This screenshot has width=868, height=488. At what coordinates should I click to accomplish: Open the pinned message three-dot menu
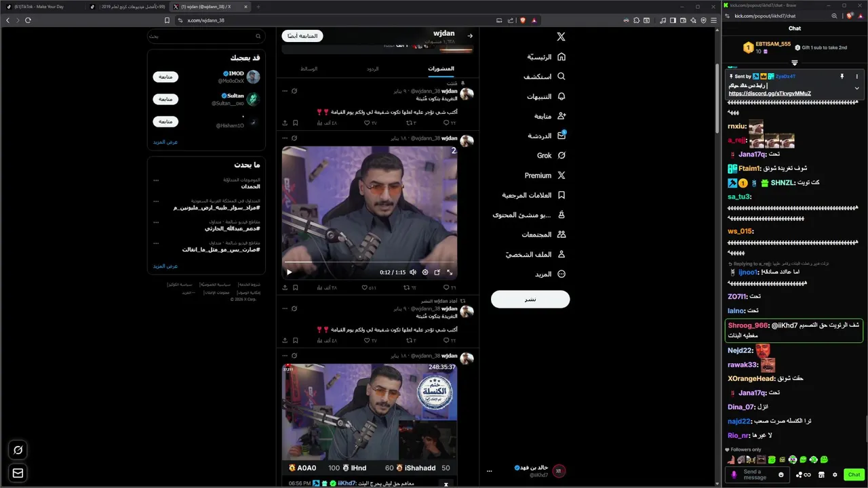tap(856, 77)
